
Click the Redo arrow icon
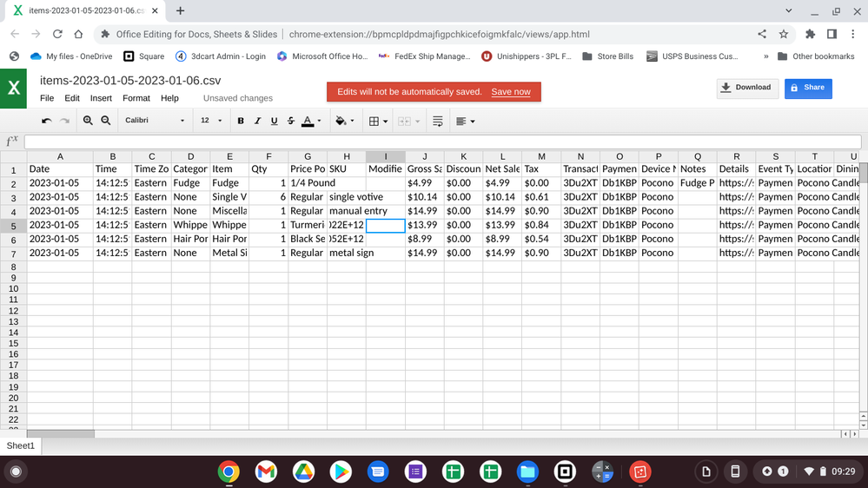coord(64,121)
